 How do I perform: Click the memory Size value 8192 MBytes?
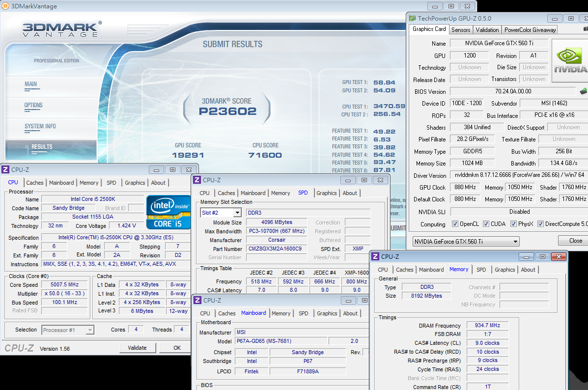tap(426, 296)
